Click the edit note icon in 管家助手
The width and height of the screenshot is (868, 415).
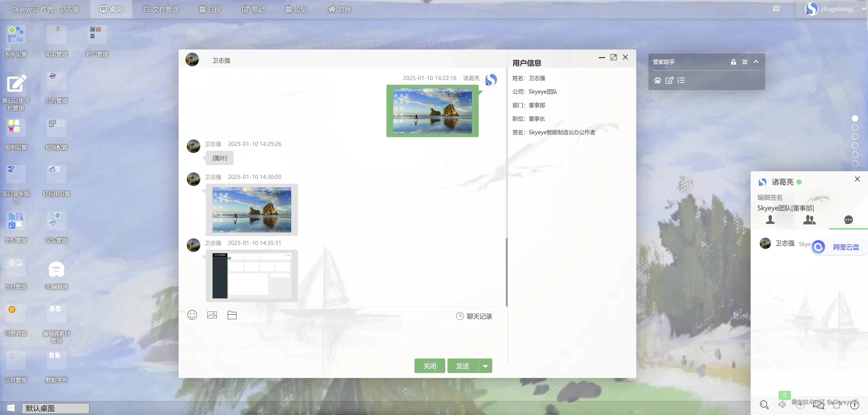669,80
